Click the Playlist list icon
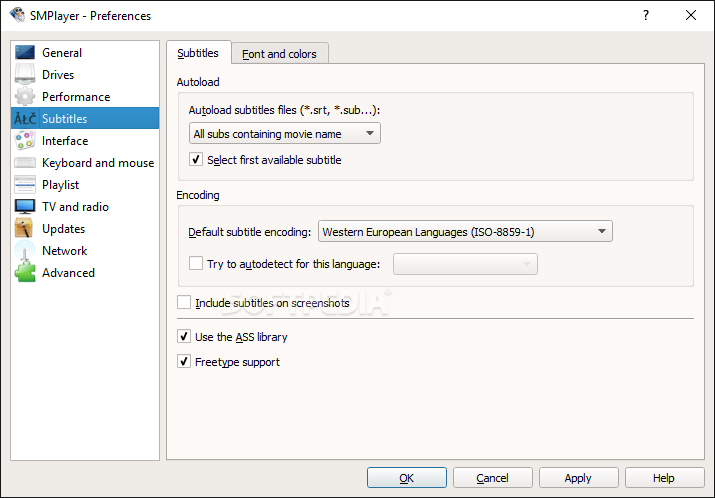Screen dimensions: 715x498 pos(25,184)
